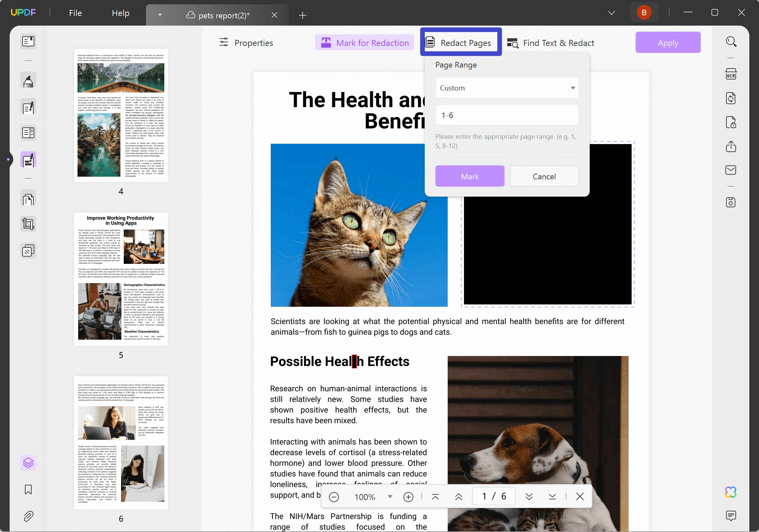Click the Read Mode tool icon
759x532 pixels.
coord(28,41)
